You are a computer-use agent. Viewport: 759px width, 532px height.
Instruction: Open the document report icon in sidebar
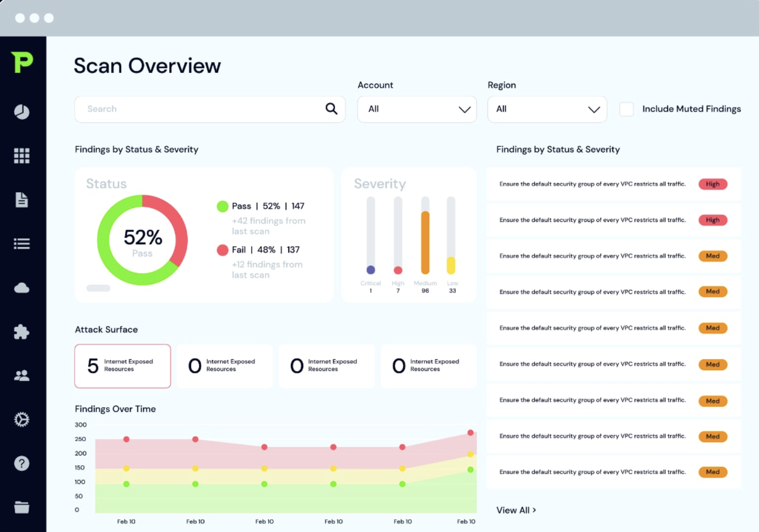(21, 200)
